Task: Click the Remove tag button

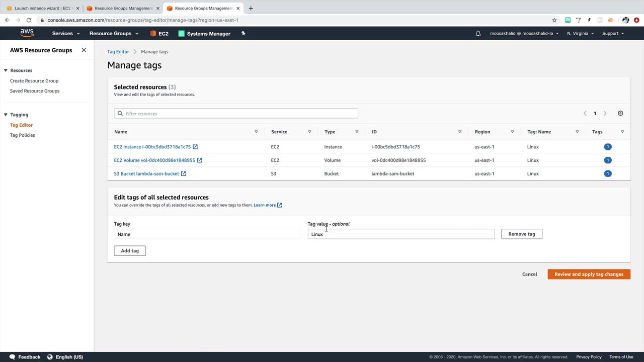Action: coord(522,234)
